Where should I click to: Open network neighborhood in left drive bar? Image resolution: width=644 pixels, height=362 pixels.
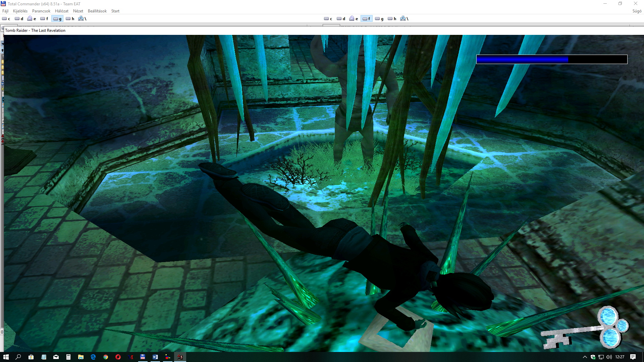82,19
